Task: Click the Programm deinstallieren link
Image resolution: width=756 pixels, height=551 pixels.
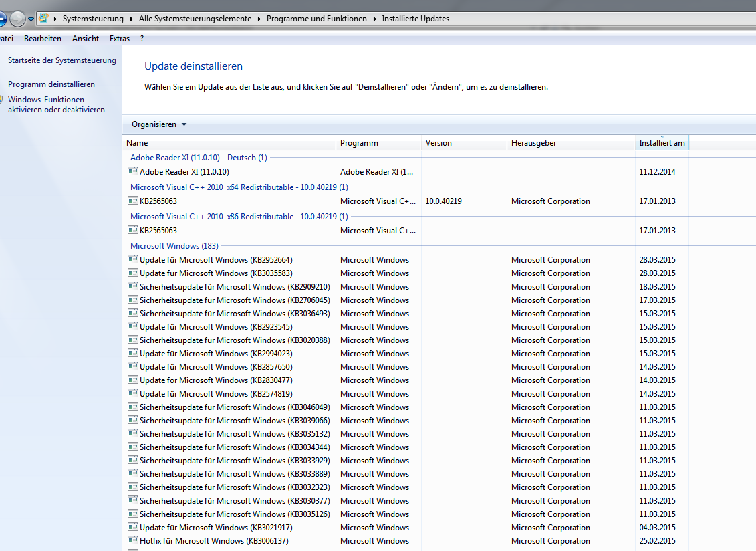Action: pos(51,84)
